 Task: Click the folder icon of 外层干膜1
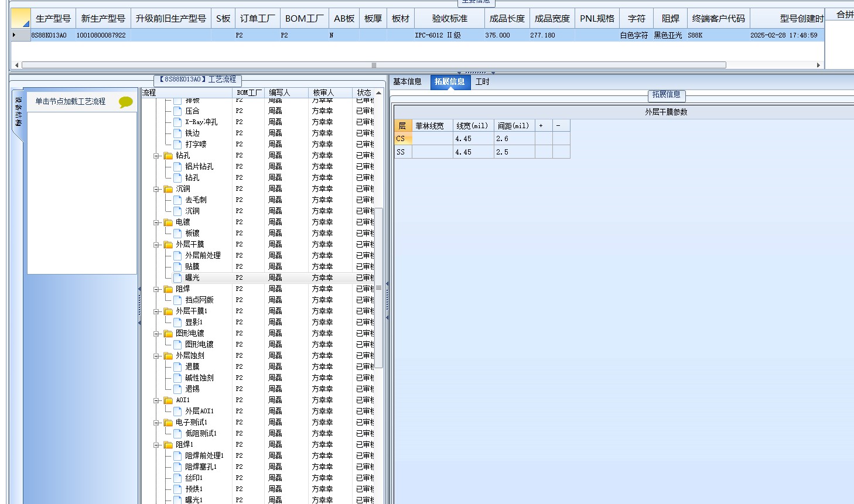[168, 311]
